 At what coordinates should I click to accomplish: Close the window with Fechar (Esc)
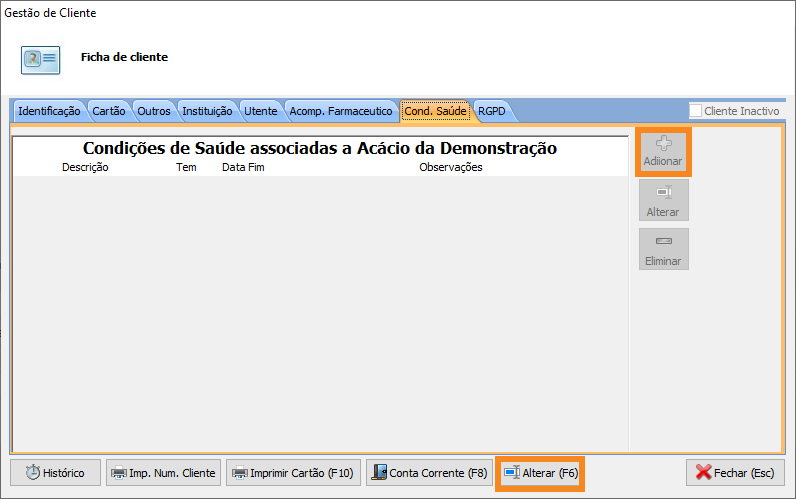pyautogui.click(x=735, y=473)
